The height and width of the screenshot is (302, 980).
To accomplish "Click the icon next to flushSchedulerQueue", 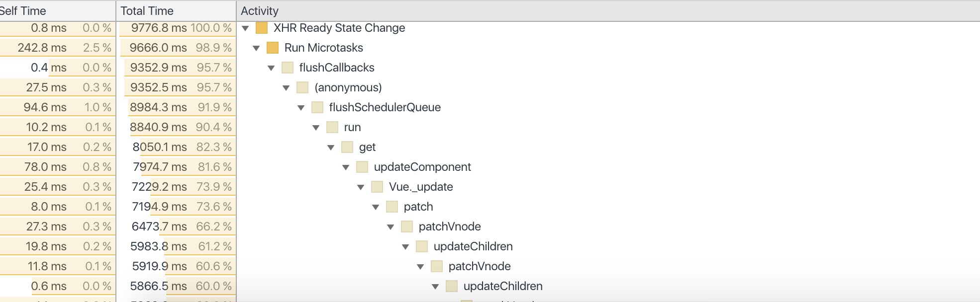I will tap(317, 107).
